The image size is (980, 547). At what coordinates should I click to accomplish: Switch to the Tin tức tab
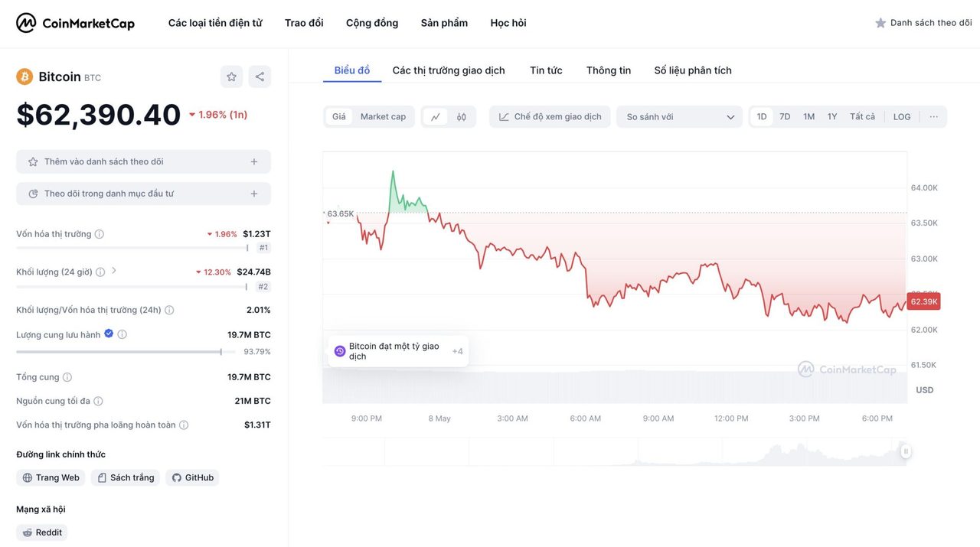pos(546,70)
